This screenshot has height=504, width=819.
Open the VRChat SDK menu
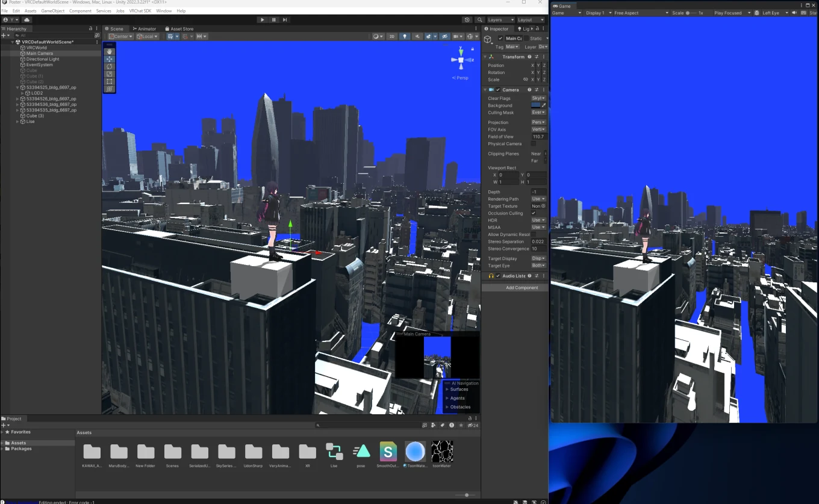point(140,11)
